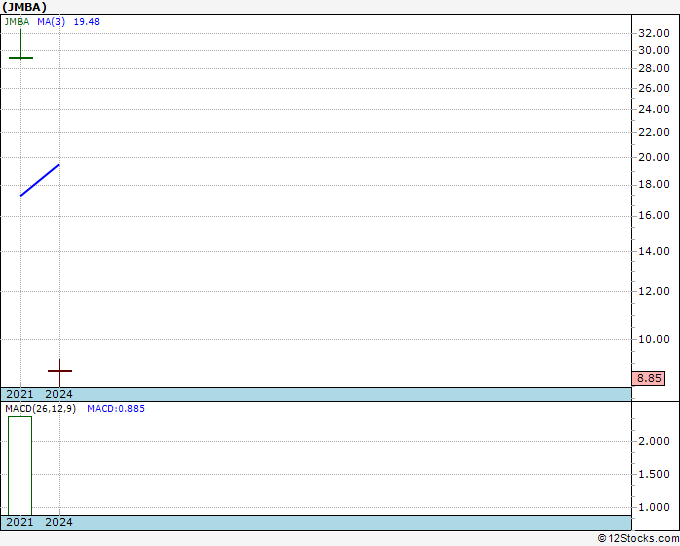Screen dimensions: 680x546
Task: Click the 14.00 price axis label
Action: coord(654,251)
